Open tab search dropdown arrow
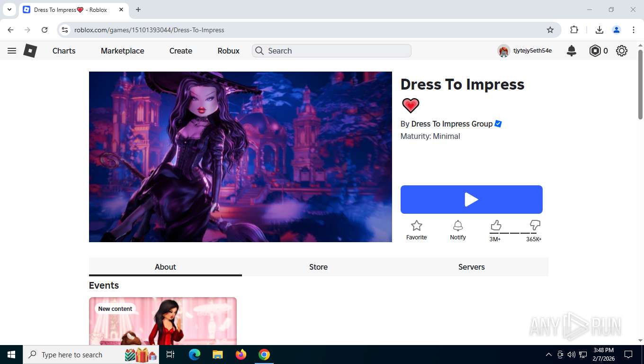The height and width of the screenshot is (364, 644). click(x=9, y=9)
